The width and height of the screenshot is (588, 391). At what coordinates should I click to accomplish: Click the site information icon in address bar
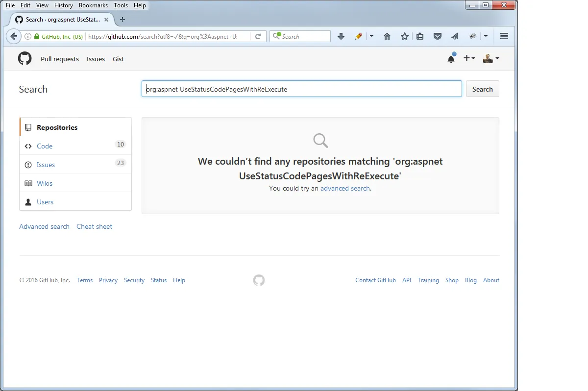tap(28, 36)
